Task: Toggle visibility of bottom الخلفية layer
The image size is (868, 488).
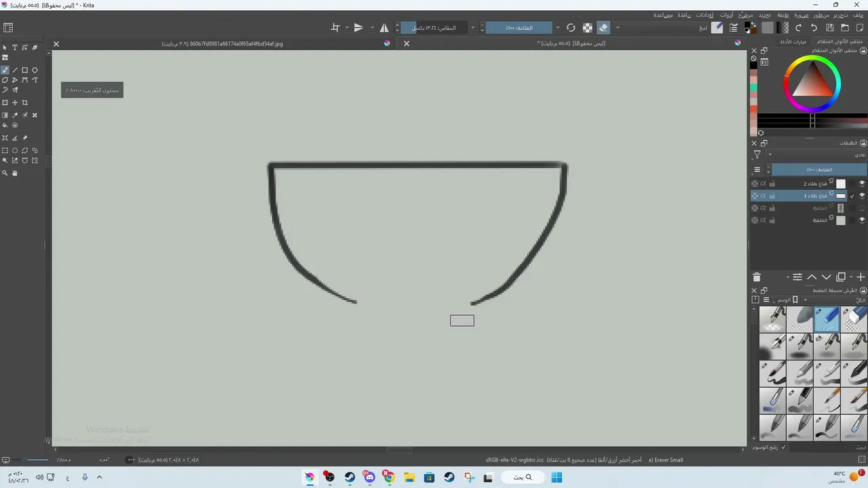Action: pyautogui.click(x=862, y=220)
